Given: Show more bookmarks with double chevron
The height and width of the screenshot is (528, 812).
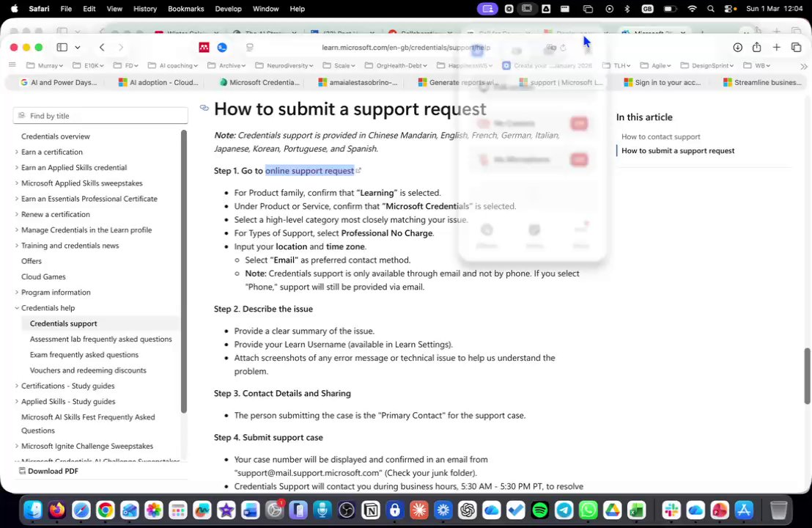Looking at the screenshot, I should [803, 66].
